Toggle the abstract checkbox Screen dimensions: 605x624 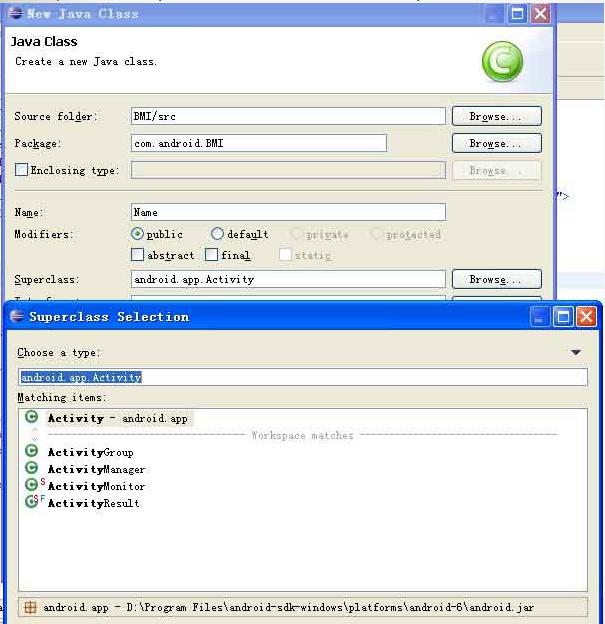[x=137, y=255]
